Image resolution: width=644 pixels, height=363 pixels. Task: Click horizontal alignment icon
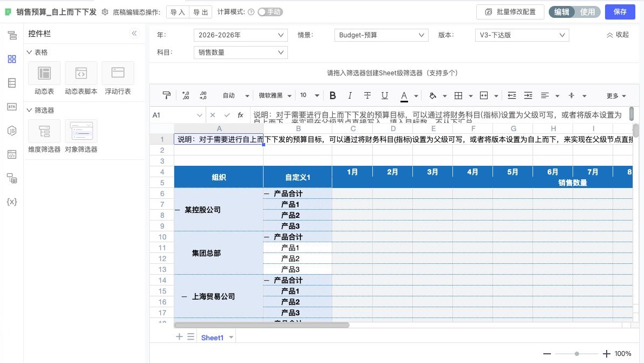coord(544,95)
